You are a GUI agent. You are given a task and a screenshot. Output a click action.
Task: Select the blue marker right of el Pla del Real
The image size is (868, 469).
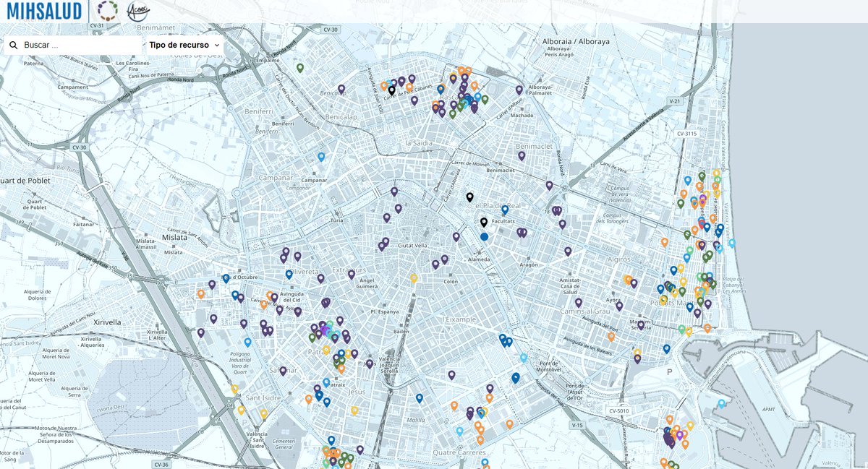pos(505,210)
